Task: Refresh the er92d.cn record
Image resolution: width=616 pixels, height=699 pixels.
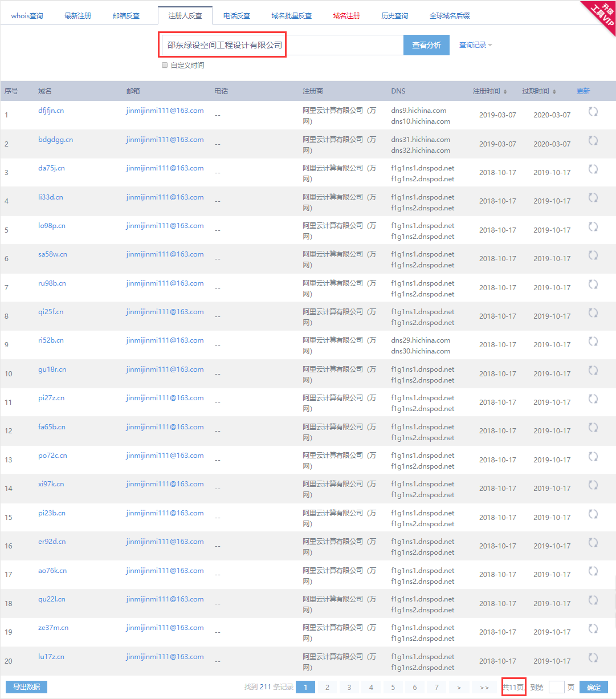Action: click(x=593, y=543)
